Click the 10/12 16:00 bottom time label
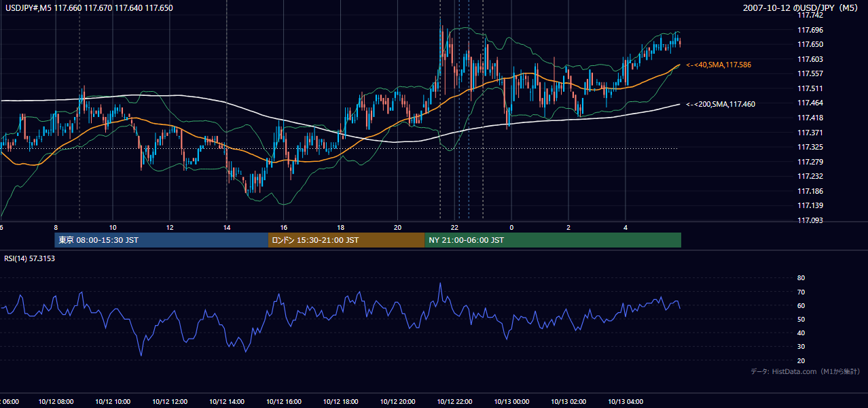This screenshot has height=408, width=868. coord(283,402)
